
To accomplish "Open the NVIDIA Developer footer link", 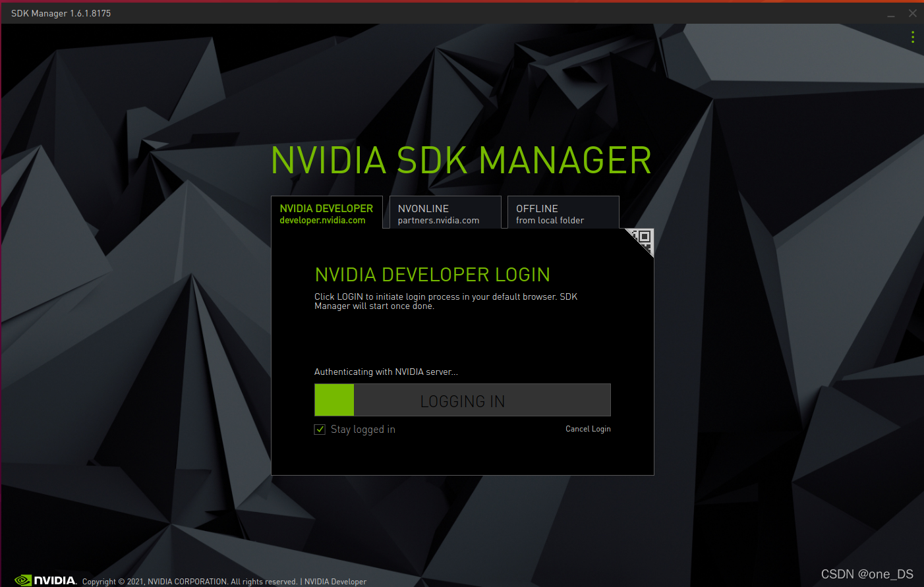I will pyautogui.click(x=335, y=582).
